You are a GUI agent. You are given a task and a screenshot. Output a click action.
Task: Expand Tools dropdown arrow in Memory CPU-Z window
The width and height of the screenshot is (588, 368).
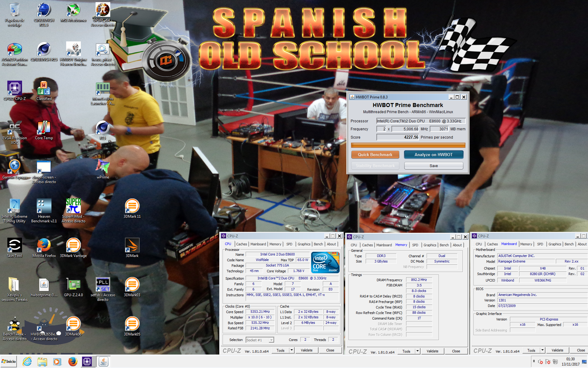(417, 351)
